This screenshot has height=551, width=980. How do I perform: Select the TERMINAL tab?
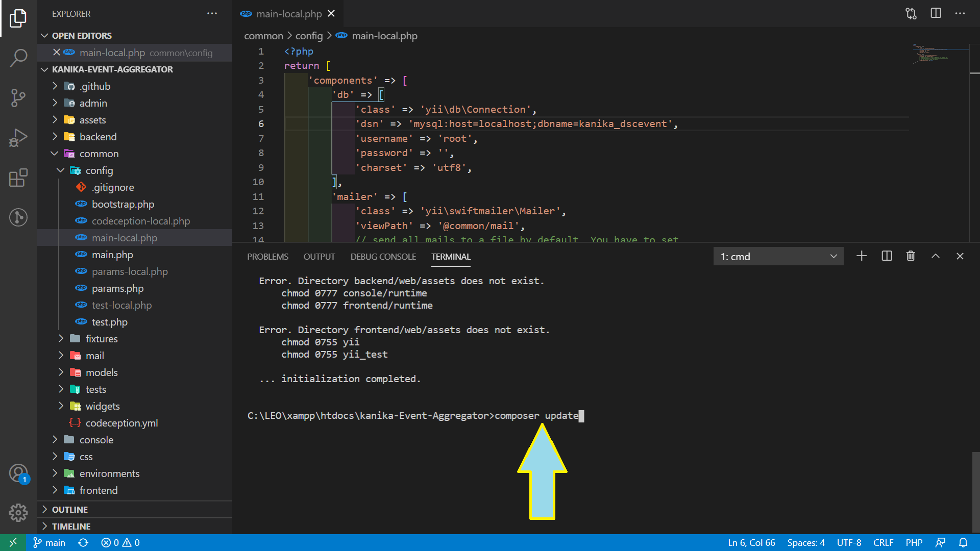click(x=451, y=257)
